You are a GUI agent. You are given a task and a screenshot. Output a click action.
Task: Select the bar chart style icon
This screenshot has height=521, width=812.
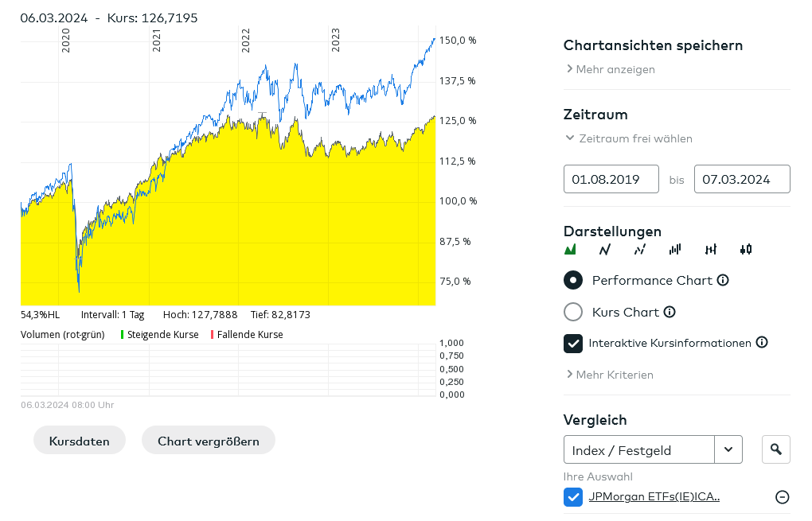click(675, 250)
